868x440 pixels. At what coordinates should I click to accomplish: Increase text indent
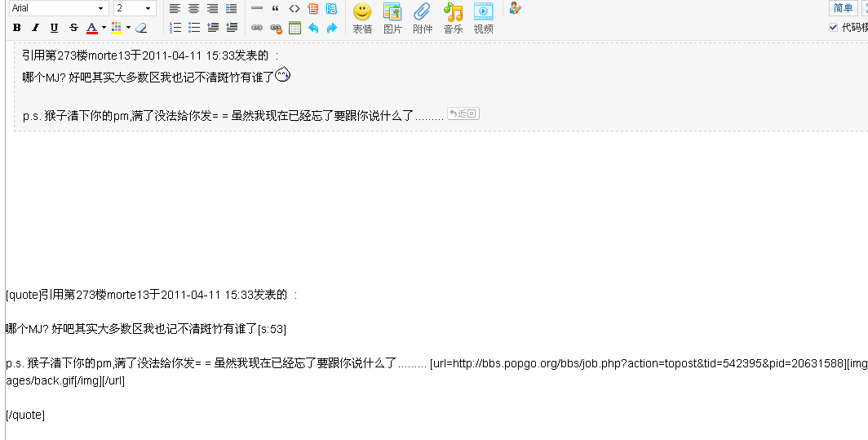click(213, 28)
